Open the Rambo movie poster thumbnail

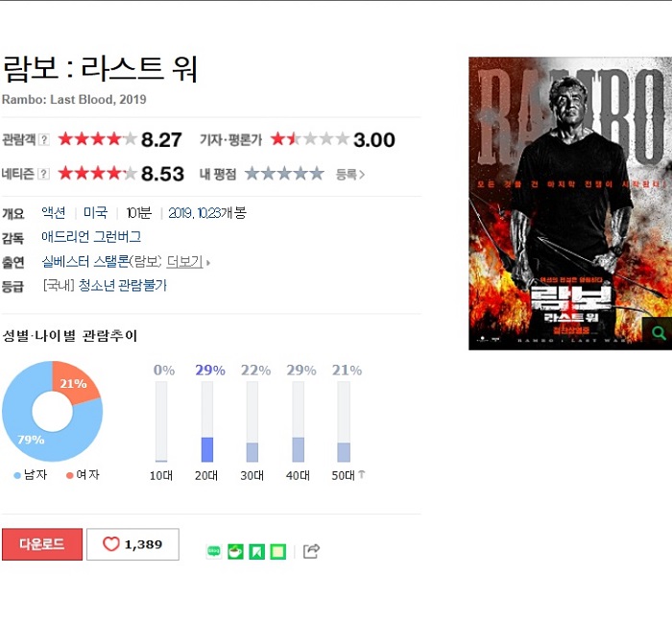tap(570, 204)
